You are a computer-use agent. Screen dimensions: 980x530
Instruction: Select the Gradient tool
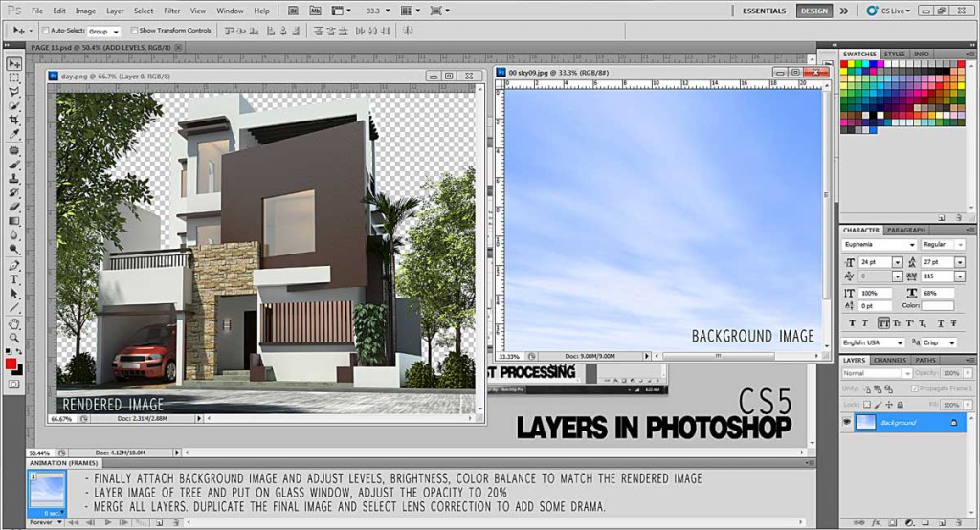pyautogui.click(x=13, y=221)
